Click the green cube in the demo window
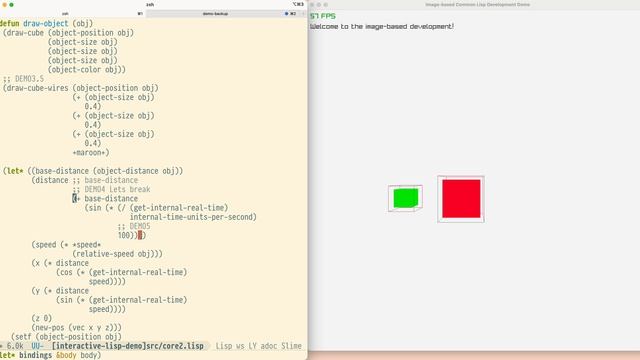 coord(405,198)
